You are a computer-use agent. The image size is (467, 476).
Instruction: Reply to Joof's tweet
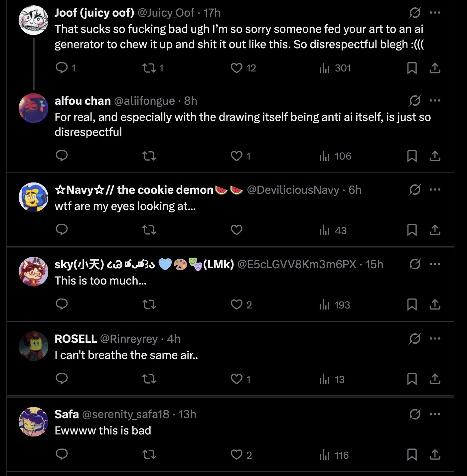pyautogui.click(x=62, y=68)
